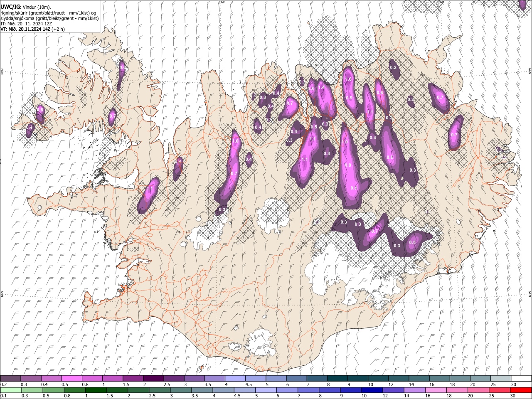Image resolution: width=532 pixels, height=399 pixels.
Task: Click the 1.6 snowfall value on the map
Action: pos(349,79)
